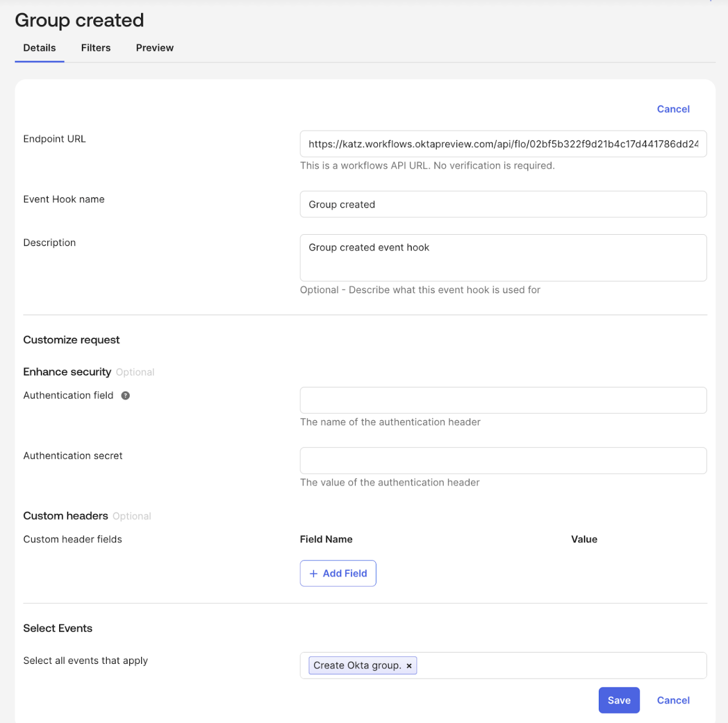
Task: Click the bottom Cancel button
Action: pos(673,700)
